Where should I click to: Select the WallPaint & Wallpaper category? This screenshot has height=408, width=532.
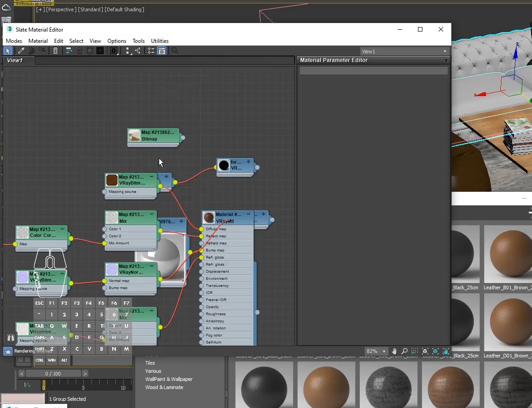coord(169,379)
